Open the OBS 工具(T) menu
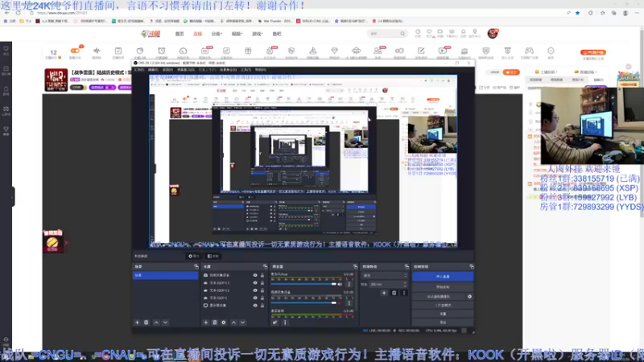 [246, 70]
